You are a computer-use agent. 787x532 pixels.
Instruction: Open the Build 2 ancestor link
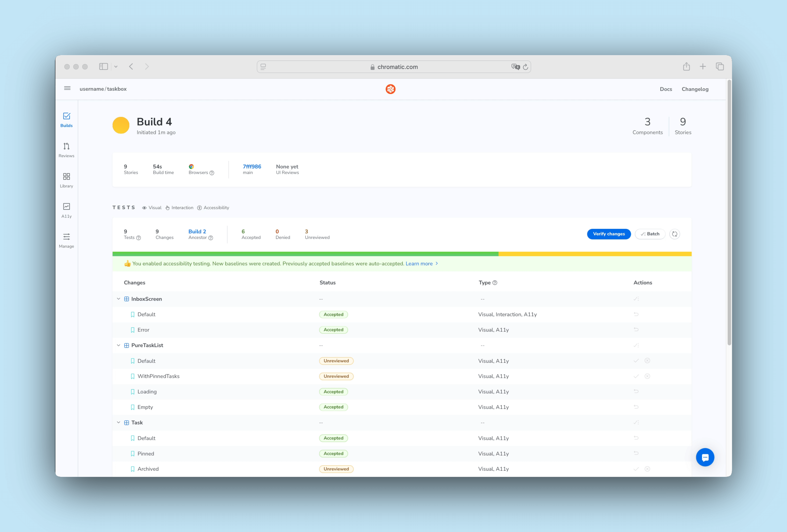click(197, 232)
